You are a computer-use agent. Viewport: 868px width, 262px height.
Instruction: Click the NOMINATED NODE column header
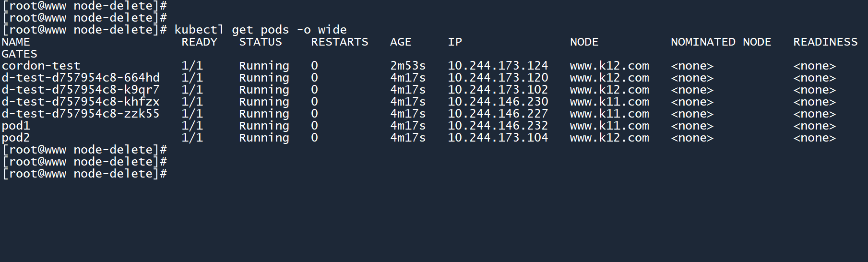(x=721, y=42)
